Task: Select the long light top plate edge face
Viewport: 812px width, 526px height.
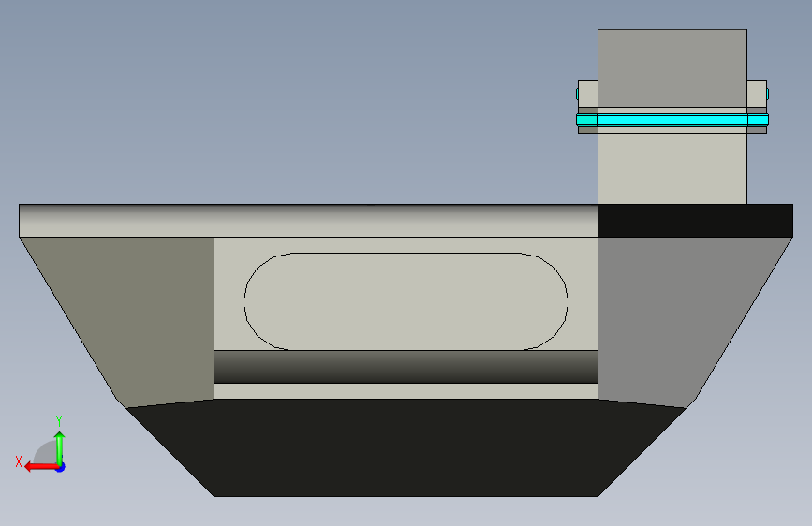Action: (309, 221)
